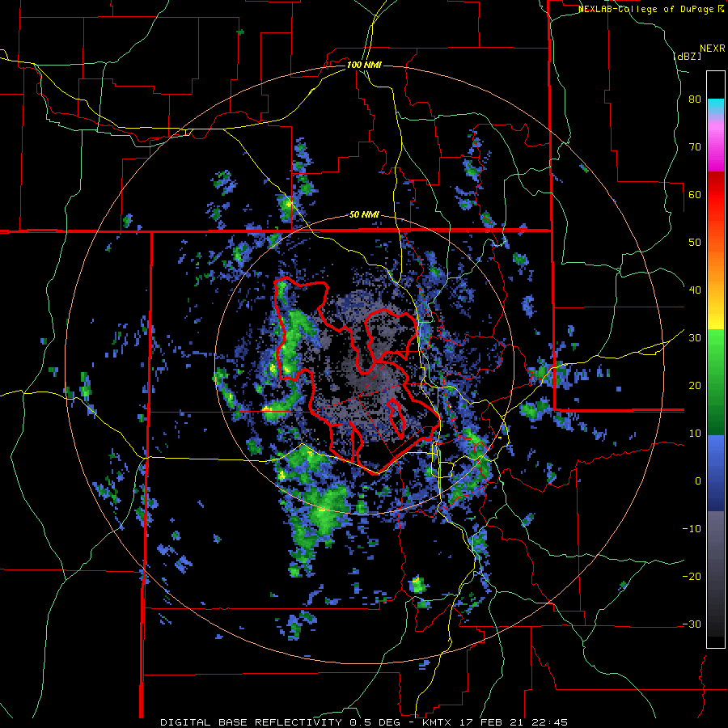Click the 30 dBZ scale label
This screenshot has width=728, height=728.
point(695,338)
